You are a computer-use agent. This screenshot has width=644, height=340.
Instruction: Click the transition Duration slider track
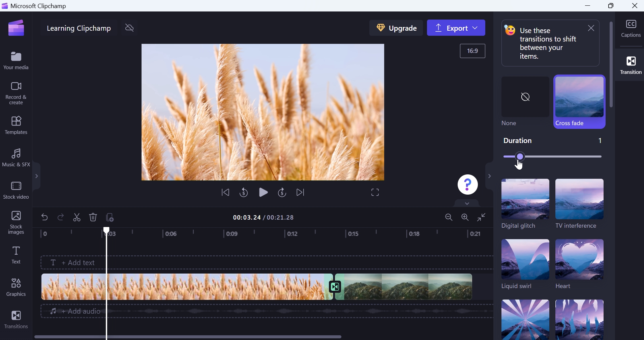[553, 157]
